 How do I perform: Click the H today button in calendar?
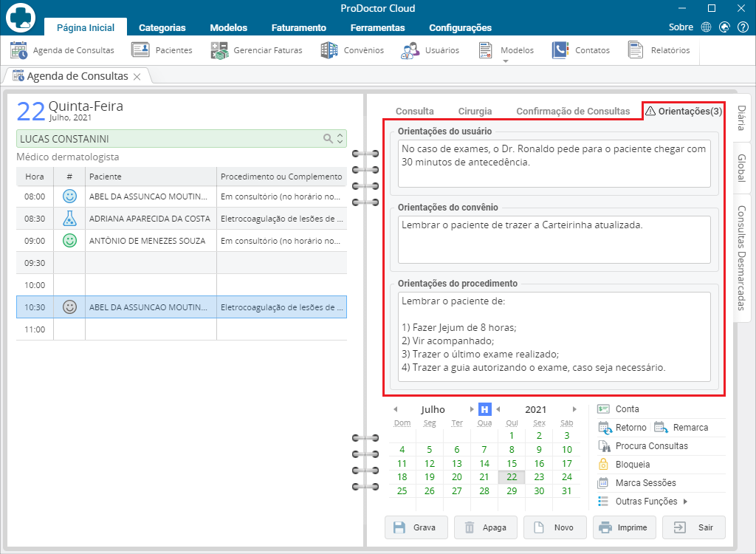point(484,409)
